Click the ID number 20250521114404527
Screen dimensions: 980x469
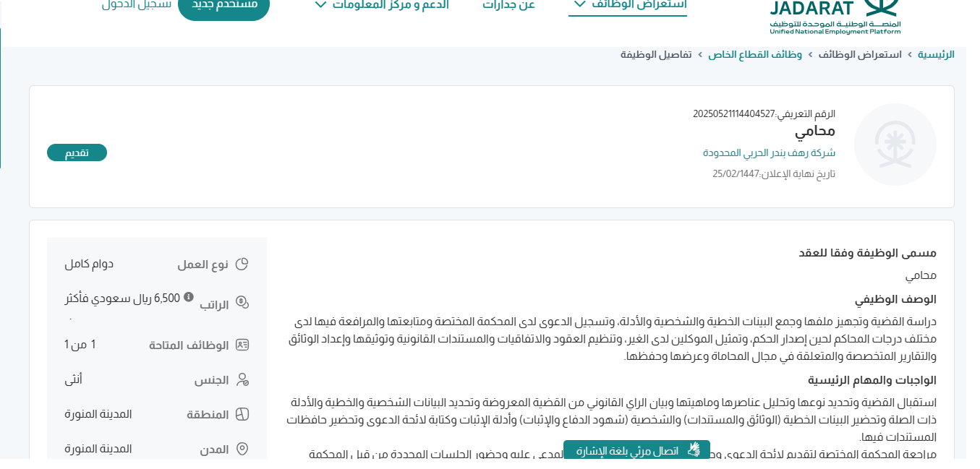[x=733, y=113]
